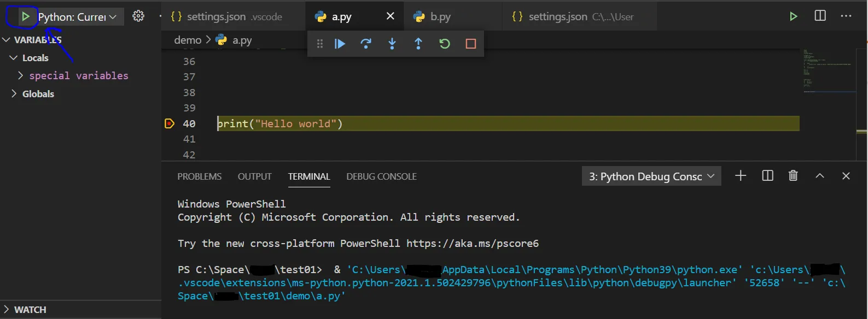Stop debugging with the red square
This screenshot has width=868, height=319.
[470, 44]
